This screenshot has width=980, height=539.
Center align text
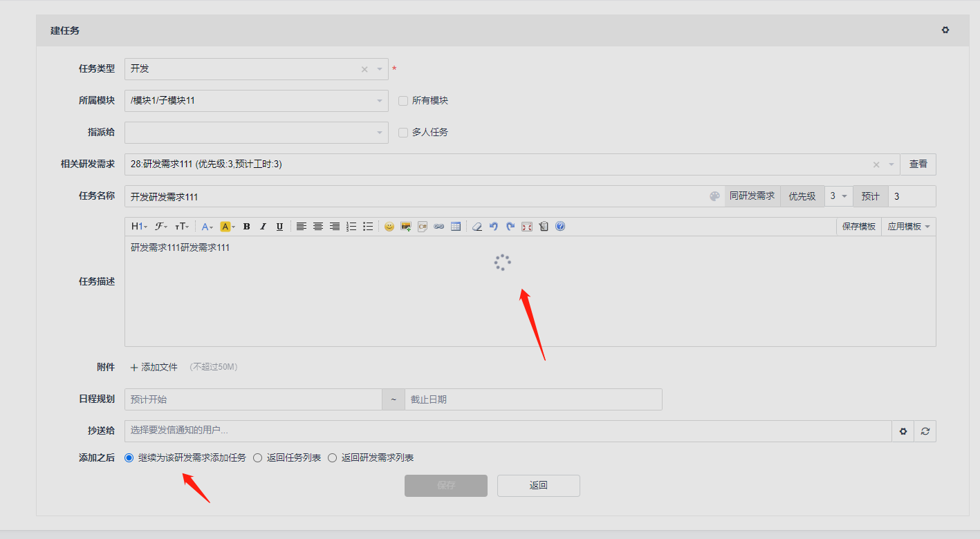click(x=318, y=227)
